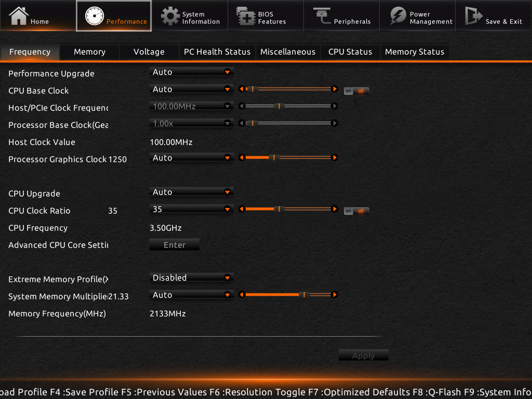Click the Save & Exit door icon
532x399 pixels.
coord(473,16)
